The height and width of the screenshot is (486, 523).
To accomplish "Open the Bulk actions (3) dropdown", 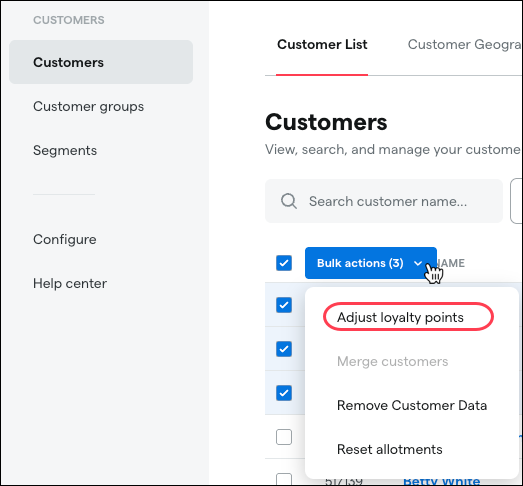I will point(371,263).
